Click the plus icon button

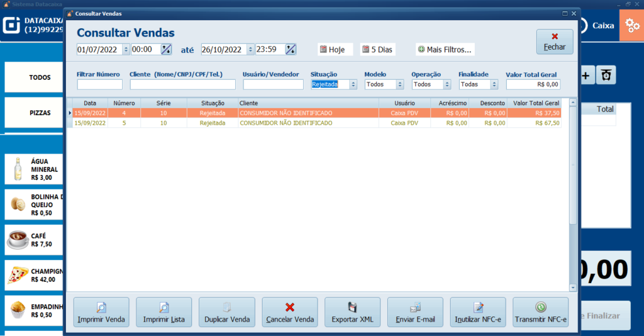coord(586,76)
